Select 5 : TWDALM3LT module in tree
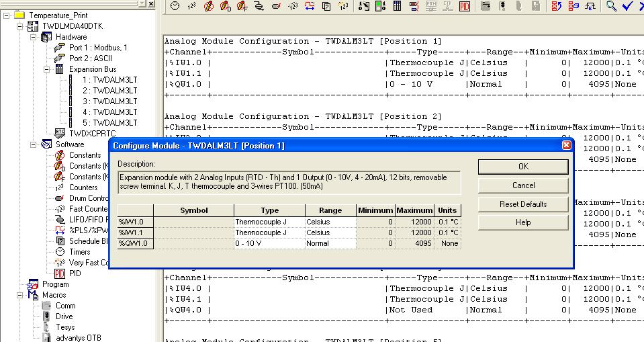This screenshot has width=644, height=342. coord(109,122)
